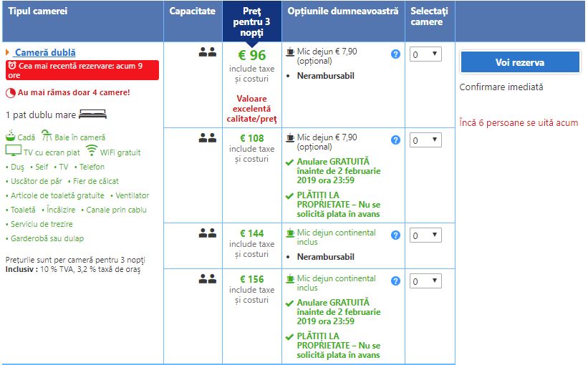The height and width of the screenshot is (365, 588).
Task: Click the WiFi gratuit icon
Action: click(92, 151)
